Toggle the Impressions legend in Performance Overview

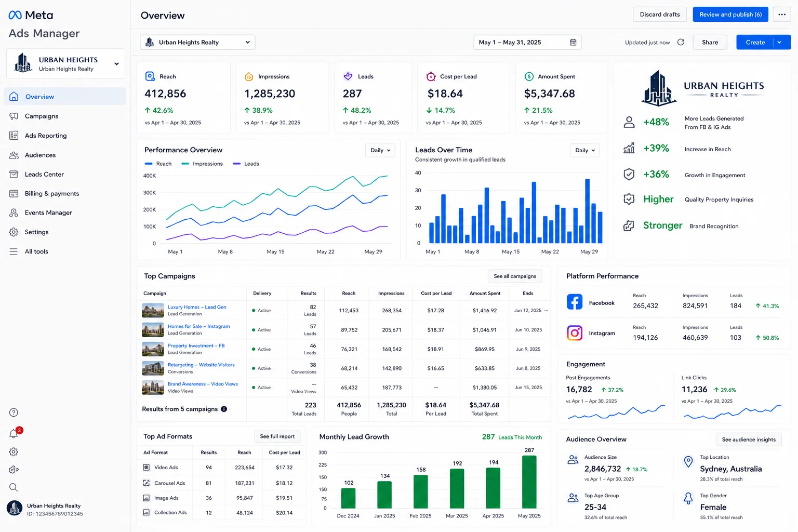(202, 164)
